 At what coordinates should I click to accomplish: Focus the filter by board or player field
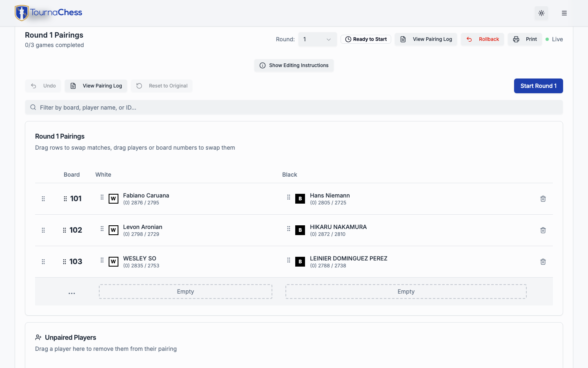(x=294, y=108)
